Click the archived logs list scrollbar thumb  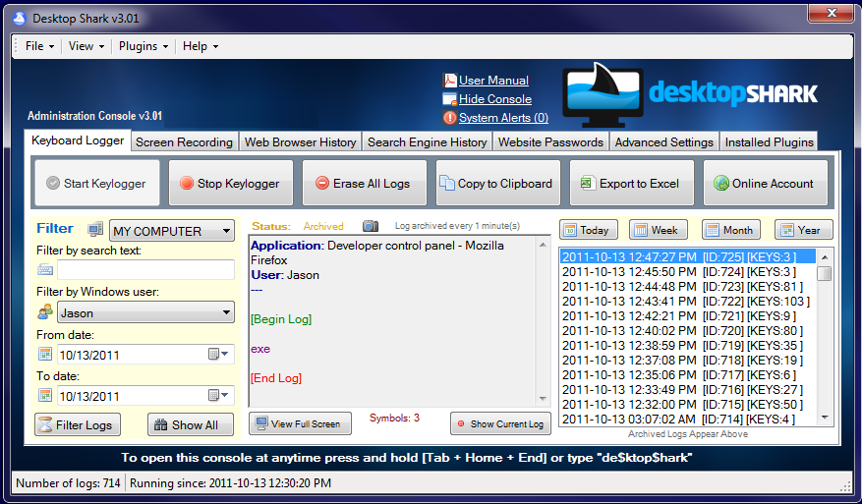(x=824, y=273)
